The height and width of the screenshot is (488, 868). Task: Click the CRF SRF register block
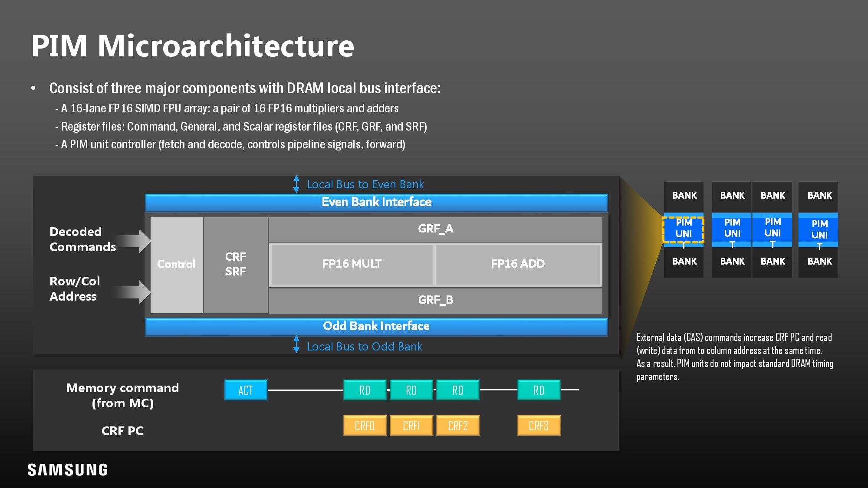click(x=236, y=265)
